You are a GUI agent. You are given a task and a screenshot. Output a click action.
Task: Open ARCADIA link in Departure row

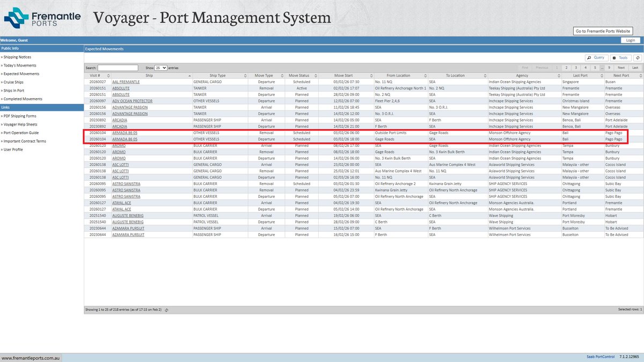tap(119, 126)
